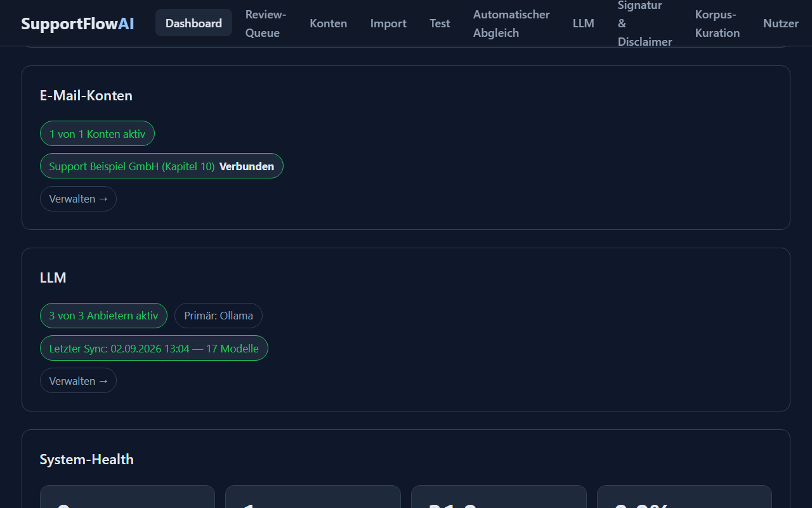Go to Signatur & Disclaimer page
The width and height of the screenshot is (812, 508).
[x=645, y=23]
